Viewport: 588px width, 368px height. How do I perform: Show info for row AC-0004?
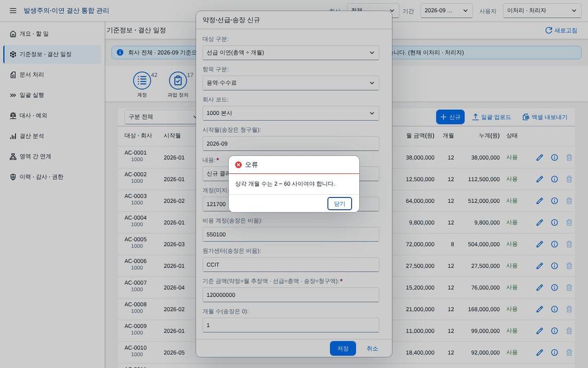(554, 223)
